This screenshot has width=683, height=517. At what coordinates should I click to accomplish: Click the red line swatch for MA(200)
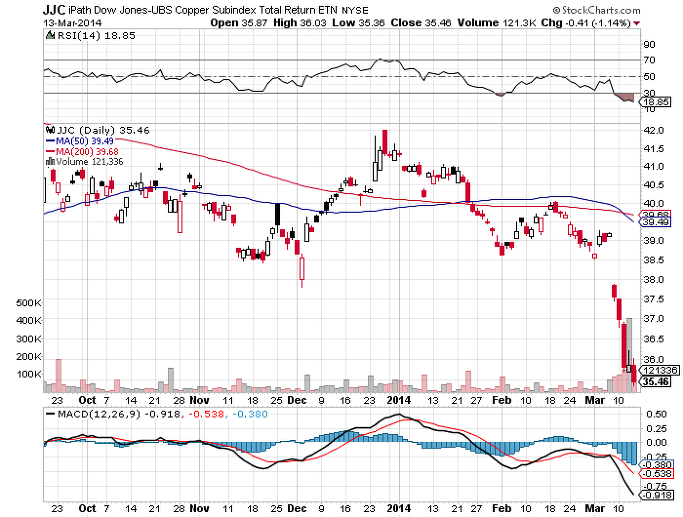tap(50, 152)
